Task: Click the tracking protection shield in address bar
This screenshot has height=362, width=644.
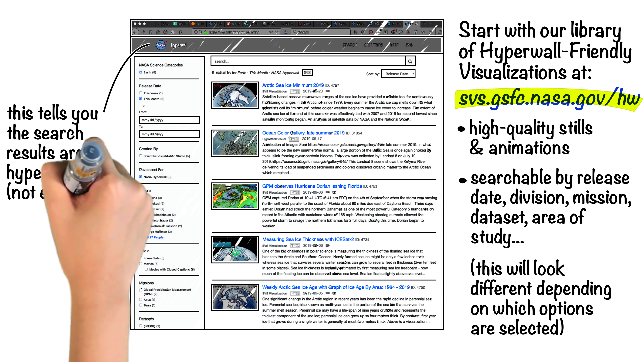Action: coord(201,32)
